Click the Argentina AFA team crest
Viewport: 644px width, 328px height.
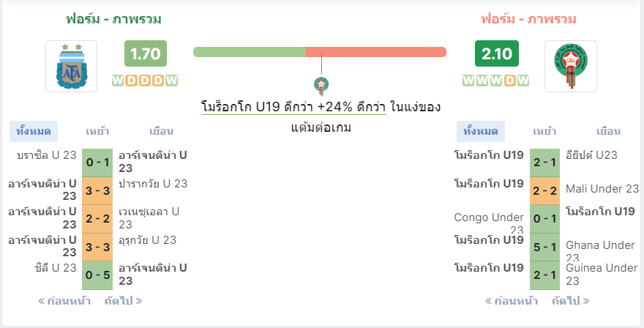tap(71, 66)
